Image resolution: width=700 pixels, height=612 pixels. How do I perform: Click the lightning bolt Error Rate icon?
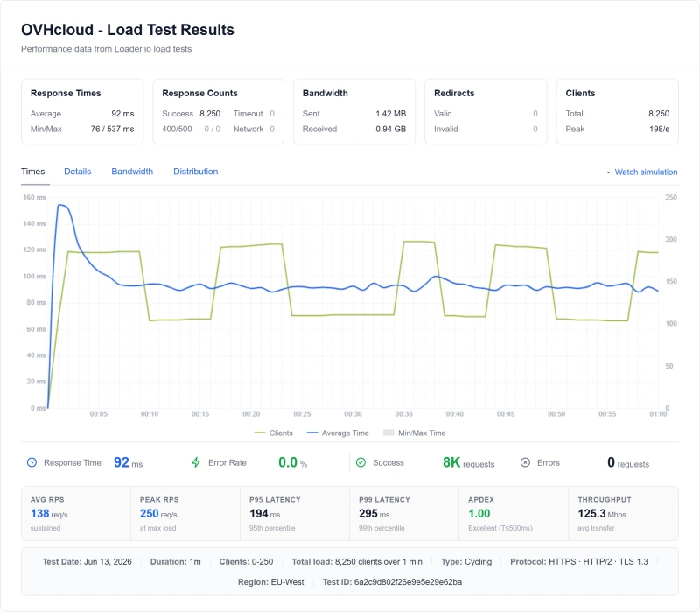[196, 462]
